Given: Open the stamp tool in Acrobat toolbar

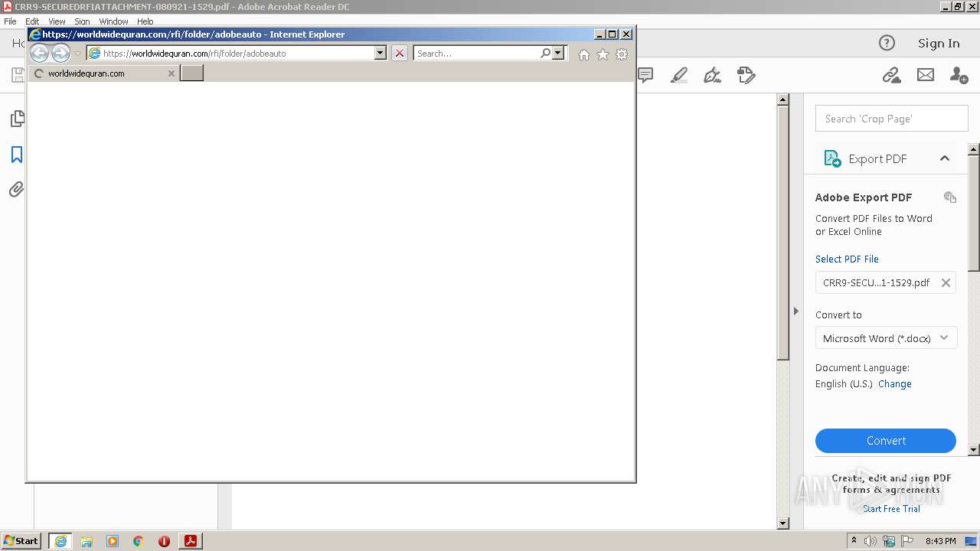Looking at the screenshot, I should 746,75.
